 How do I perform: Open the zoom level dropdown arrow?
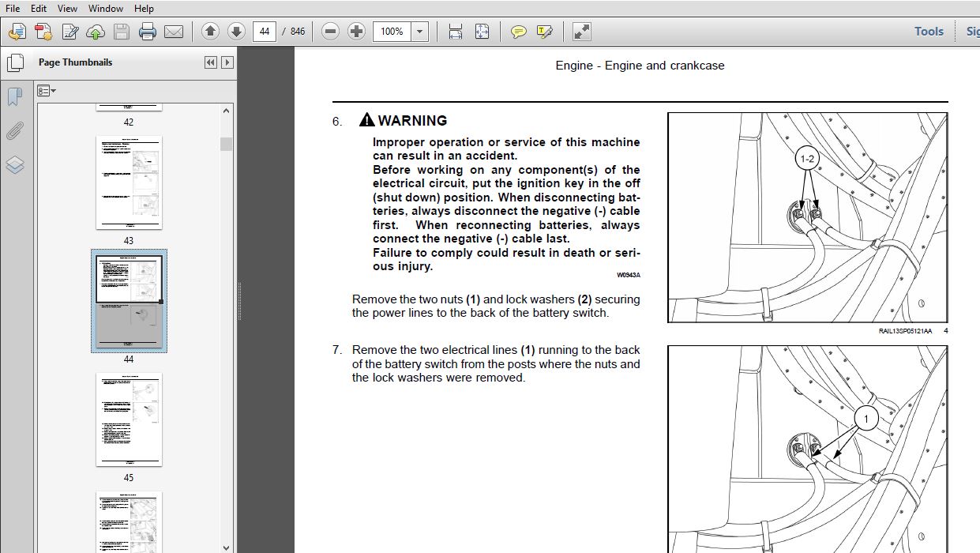click(420, 32)
